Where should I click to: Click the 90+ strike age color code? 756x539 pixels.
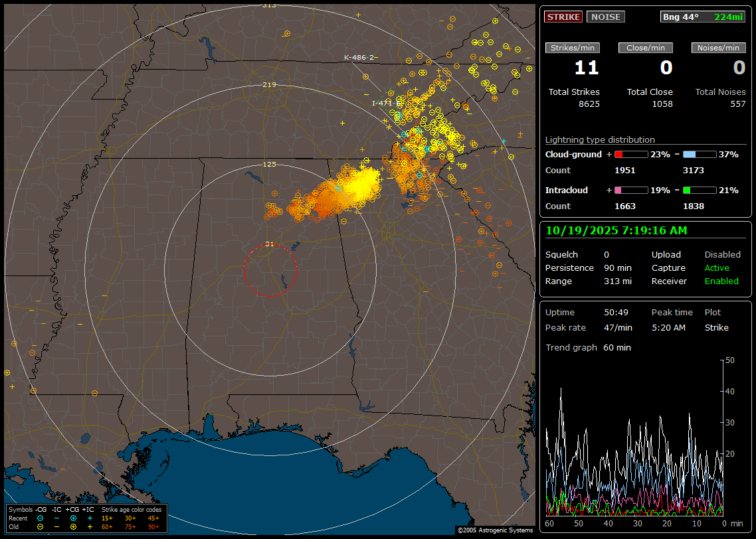point(153,526)
